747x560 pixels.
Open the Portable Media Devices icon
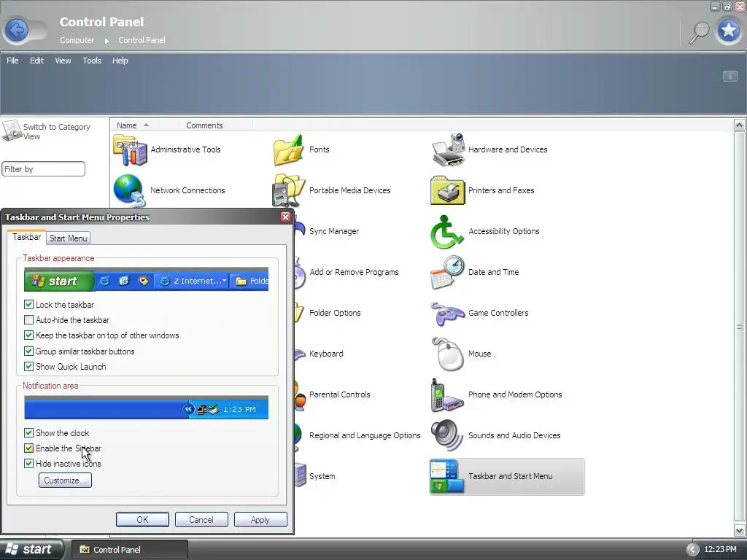(x=288, y=190)
